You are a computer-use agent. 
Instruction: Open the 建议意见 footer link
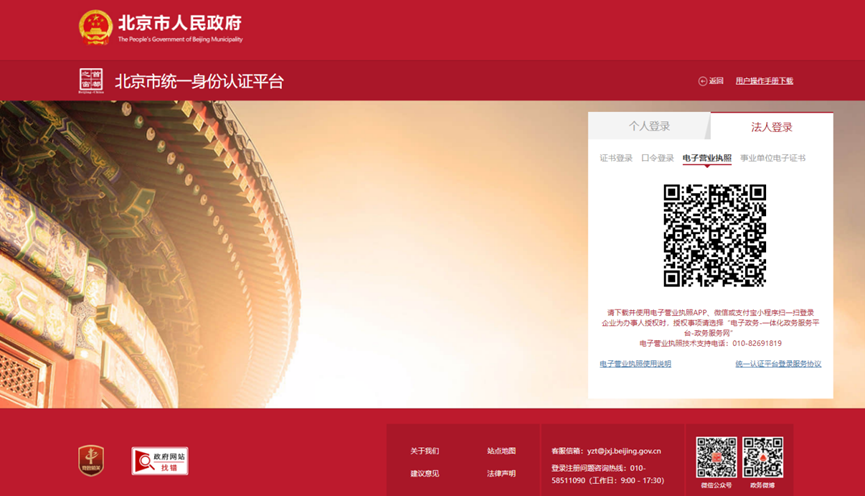[x=424, y=473]
